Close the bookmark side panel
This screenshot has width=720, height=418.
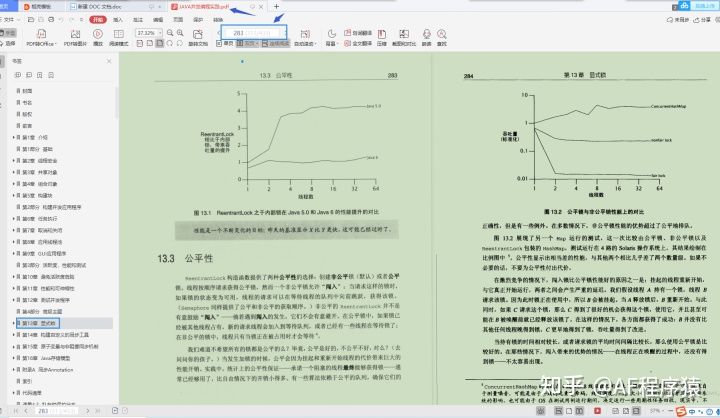[109, 61]
